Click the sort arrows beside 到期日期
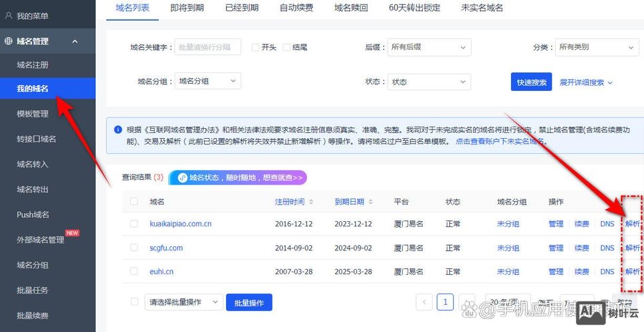Screen dimensions: 644x332 click(x=370, y=202)
